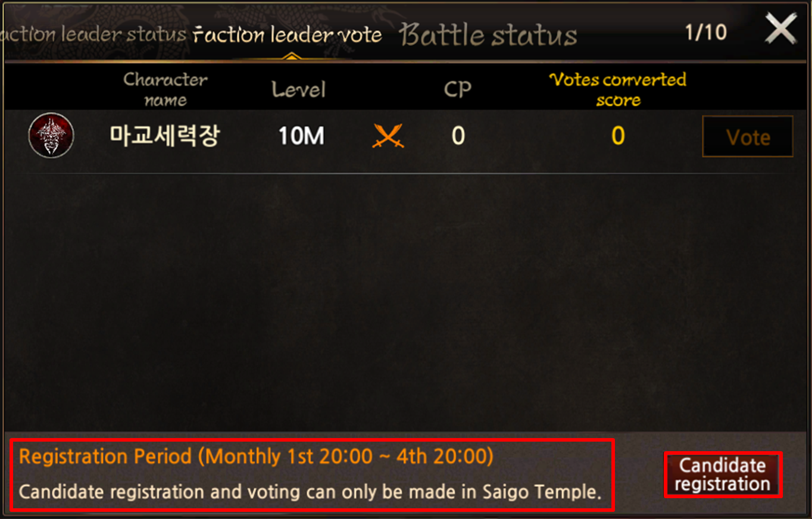
Task: Click the Level column header
Action: (x=298, y=90)
